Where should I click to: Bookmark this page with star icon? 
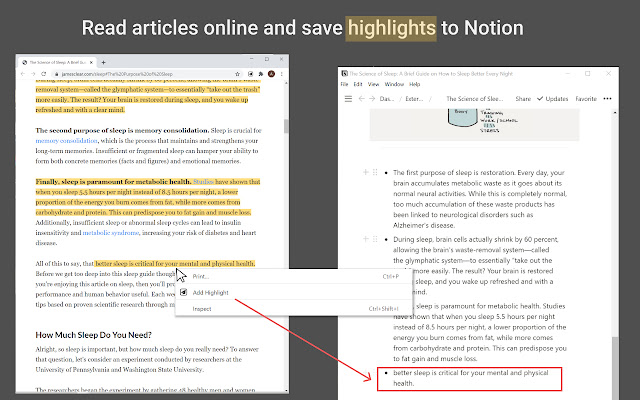(x=238, y=74)
